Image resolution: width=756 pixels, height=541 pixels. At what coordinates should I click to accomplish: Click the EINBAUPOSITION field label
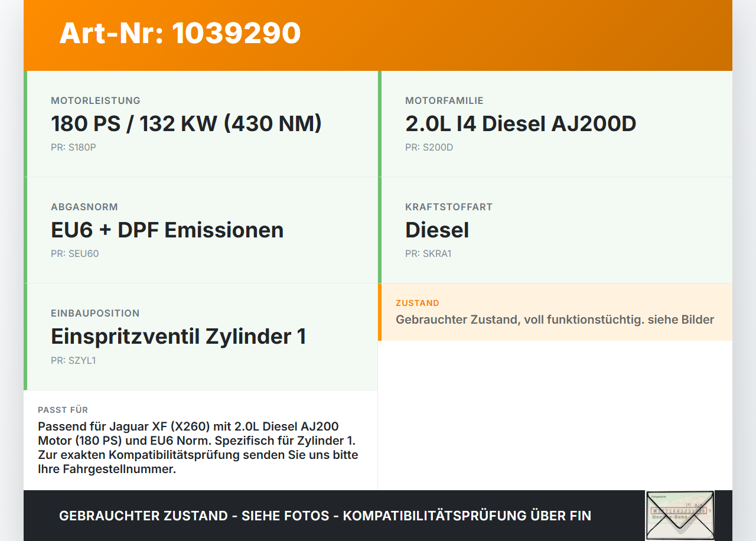[x=95, y=314]
